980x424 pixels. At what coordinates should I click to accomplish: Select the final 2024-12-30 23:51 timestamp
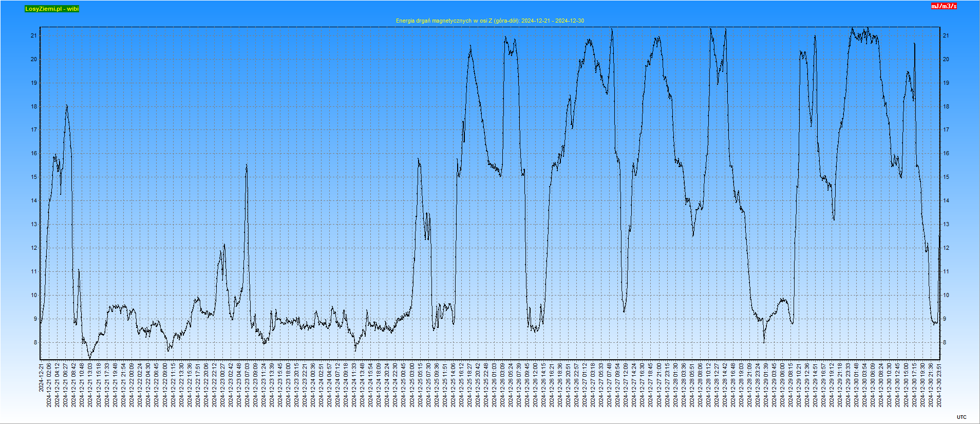(939, 385)
